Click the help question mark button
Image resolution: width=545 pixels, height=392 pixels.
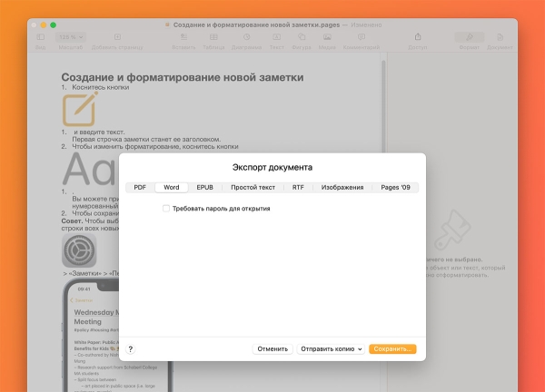pos(130,349)
